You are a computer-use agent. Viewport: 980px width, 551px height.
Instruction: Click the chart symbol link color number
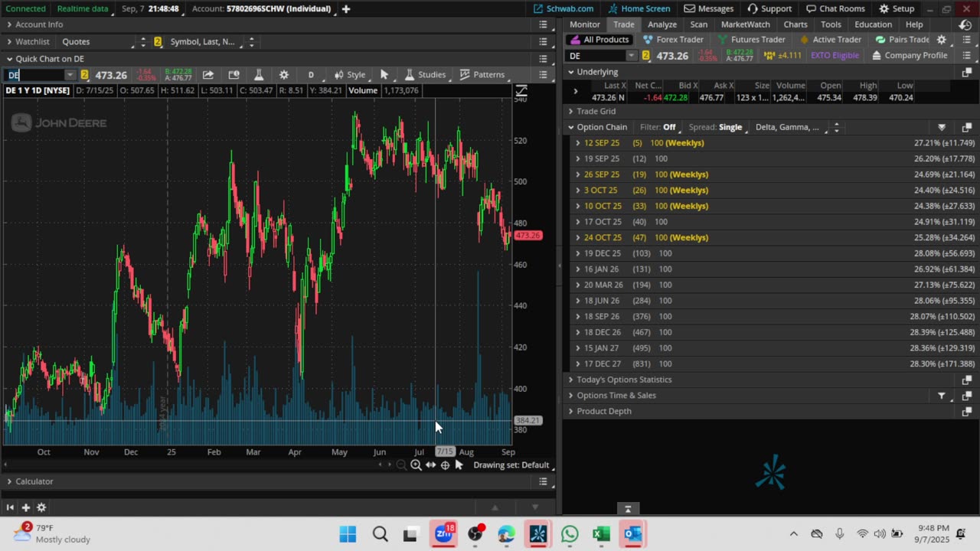click(84, 75)
